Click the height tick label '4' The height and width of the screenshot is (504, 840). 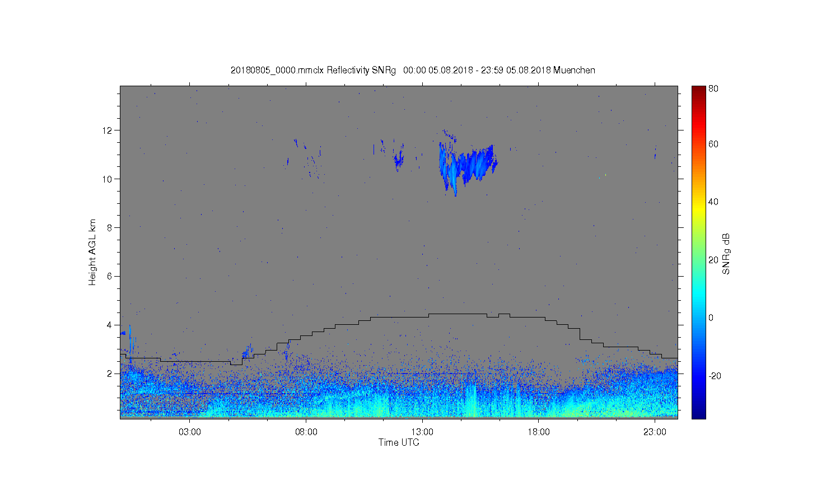coord(110,325)
